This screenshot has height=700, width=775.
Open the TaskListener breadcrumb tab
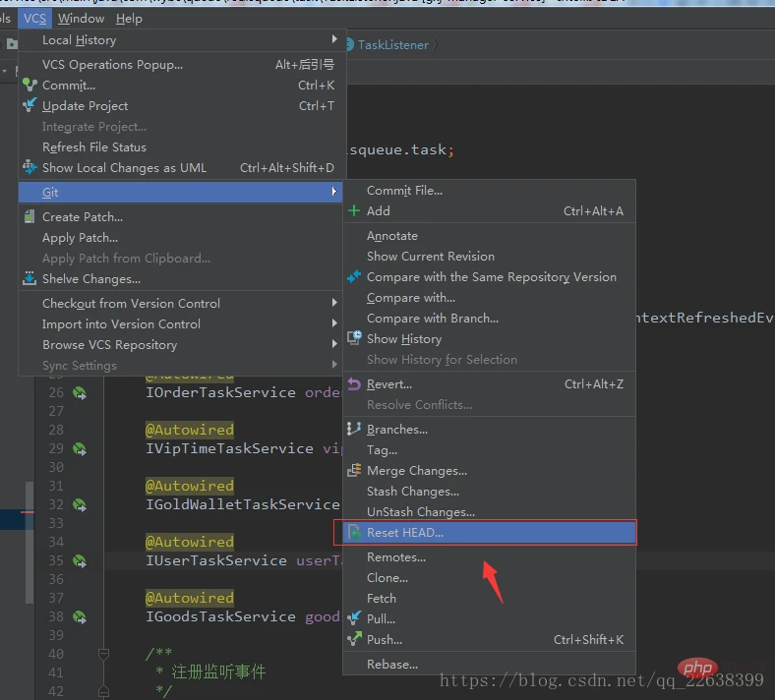pos(391,45)
